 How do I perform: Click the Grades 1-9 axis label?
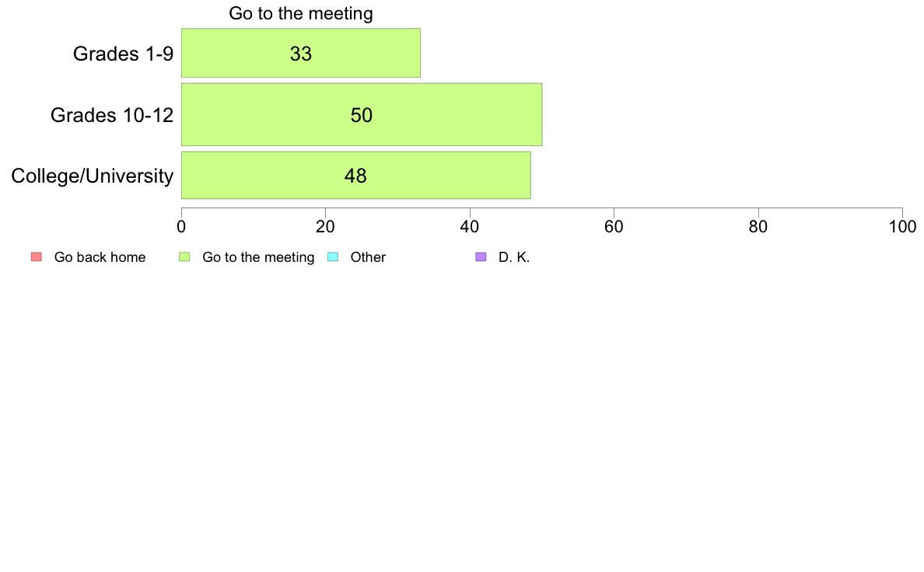[x=123, y=54]
